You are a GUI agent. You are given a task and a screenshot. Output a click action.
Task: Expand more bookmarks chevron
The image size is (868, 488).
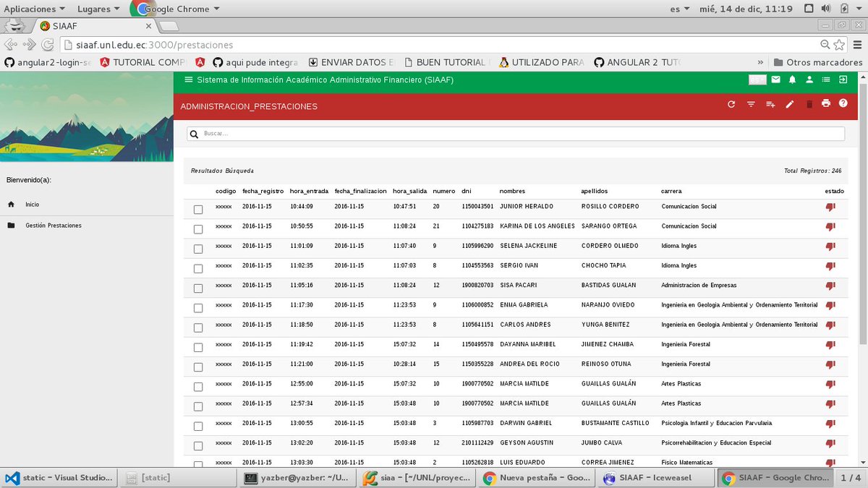coord(760,62)
